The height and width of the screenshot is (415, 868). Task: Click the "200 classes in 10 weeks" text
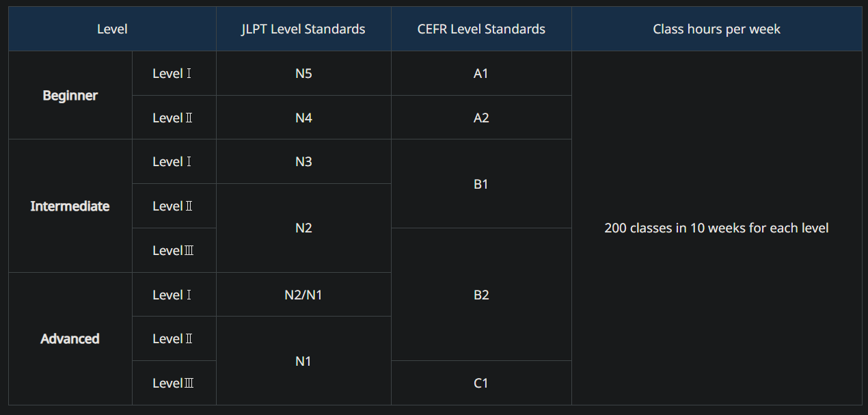[x=716, y=228]
